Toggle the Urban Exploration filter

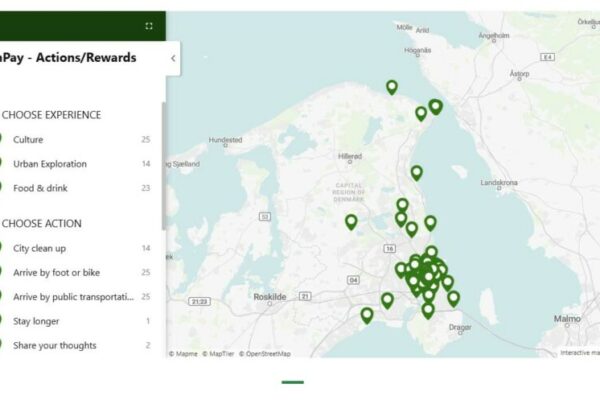pyautogui.click(x=50, y=163)
